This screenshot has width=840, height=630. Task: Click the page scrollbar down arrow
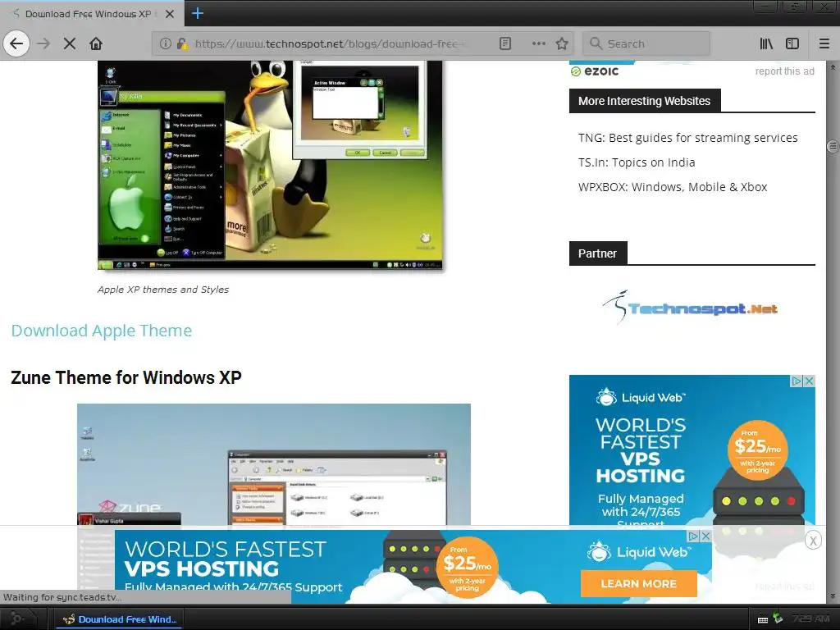click(833, 596)
